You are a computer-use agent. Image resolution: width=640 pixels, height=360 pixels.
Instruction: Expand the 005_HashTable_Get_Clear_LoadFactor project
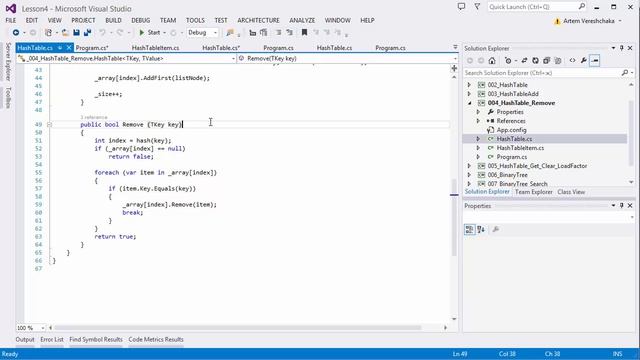point(469,166)
